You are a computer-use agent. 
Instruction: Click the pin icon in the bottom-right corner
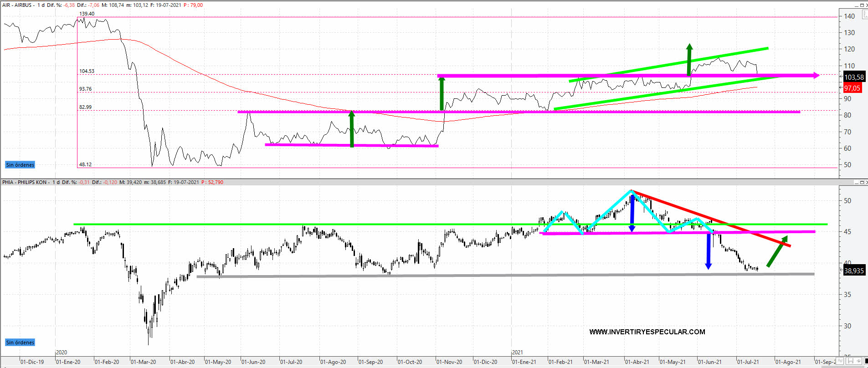pos(858,361)
